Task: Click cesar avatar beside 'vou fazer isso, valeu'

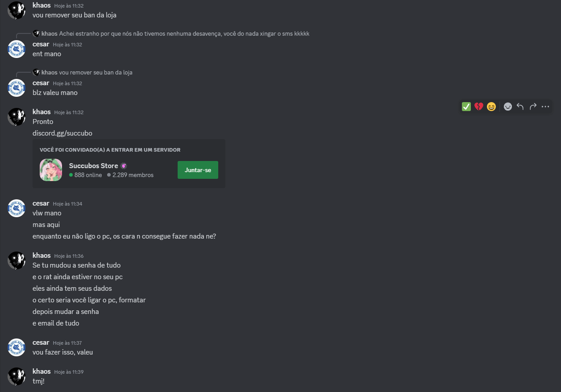Action: (17, 347)
